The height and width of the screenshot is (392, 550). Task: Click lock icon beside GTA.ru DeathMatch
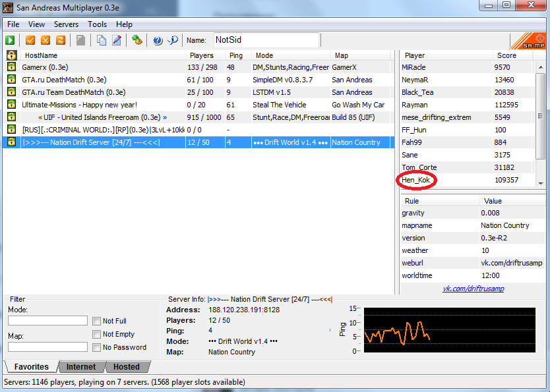coord(12,79)
